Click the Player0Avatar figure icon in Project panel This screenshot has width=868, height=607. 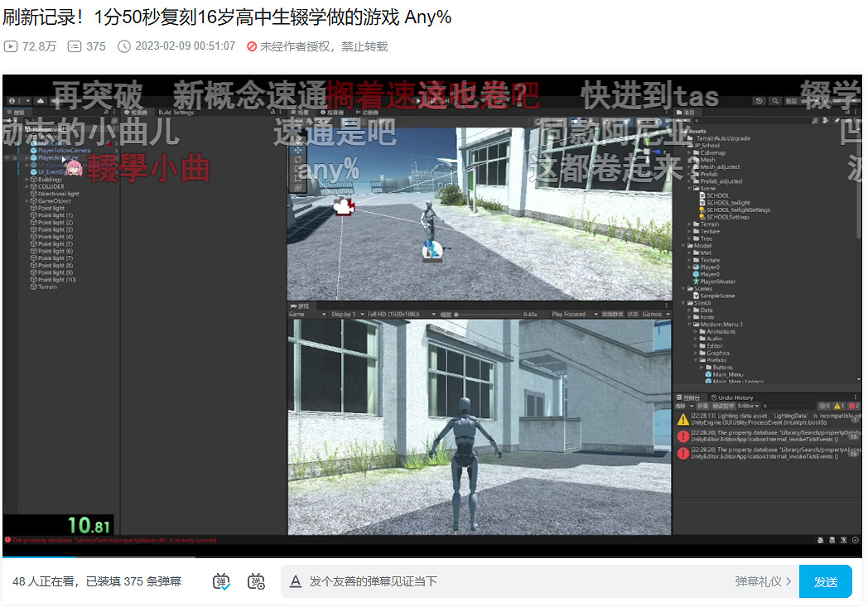coord(697,281)
